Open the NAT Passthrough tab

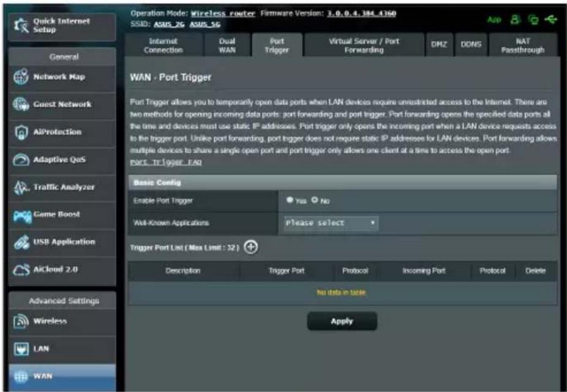(x=523, y=45)
